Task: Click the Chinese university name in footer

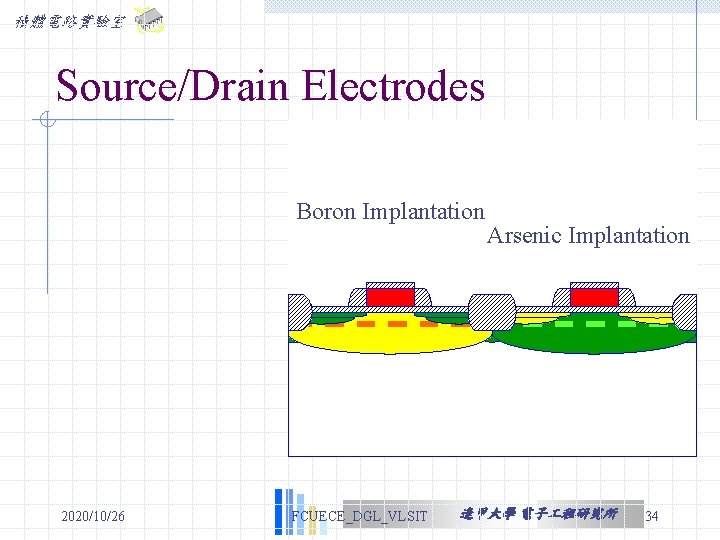Action: pyautogui.click(x=539, y=513)
